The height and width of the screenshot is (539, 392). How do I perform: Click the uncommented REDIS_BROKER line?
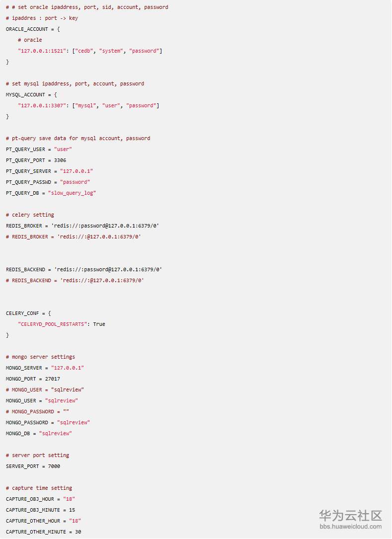pyautogui.click(x=82, y=226)
